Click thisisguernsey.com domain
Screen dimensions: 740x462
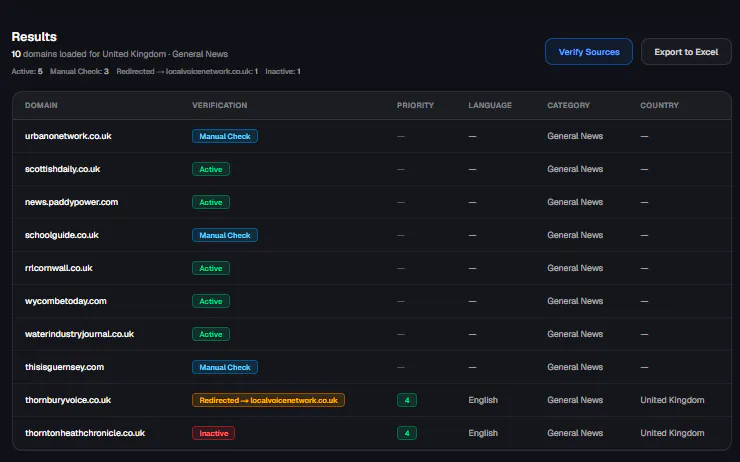point(64,367)
